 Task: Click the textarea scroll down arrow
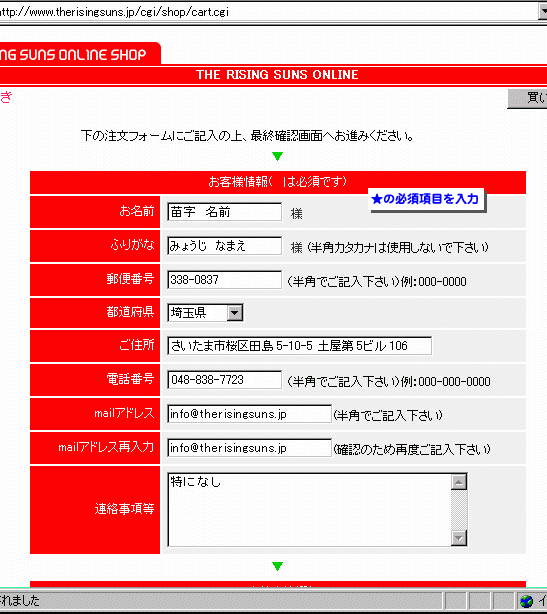(x=459, y=538)
